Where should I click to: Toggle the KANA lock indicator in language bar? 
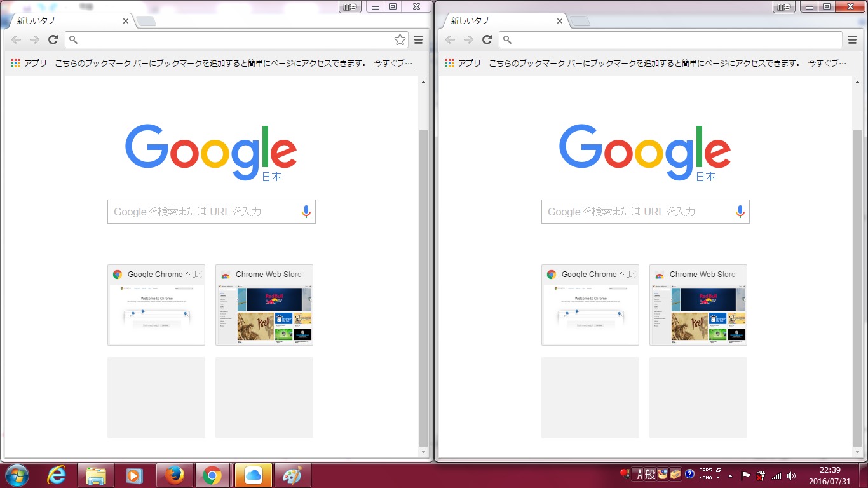(x=705, y=477)
